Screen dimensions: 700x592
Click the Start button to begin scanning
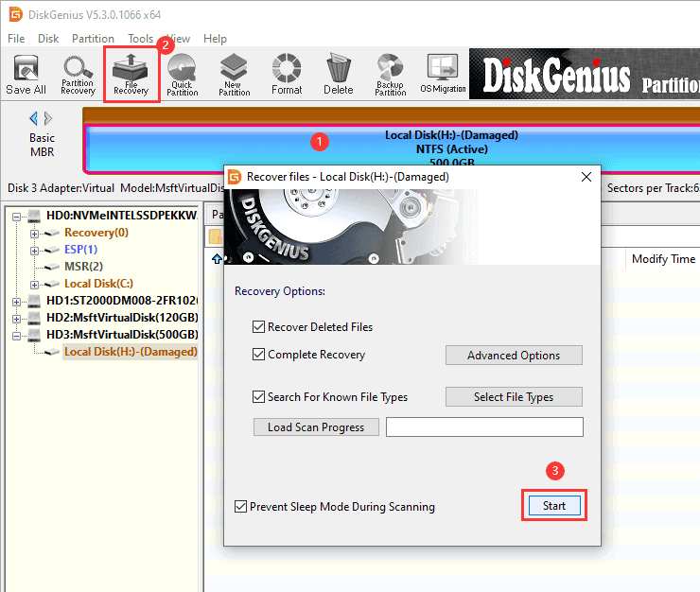(553, 506)
